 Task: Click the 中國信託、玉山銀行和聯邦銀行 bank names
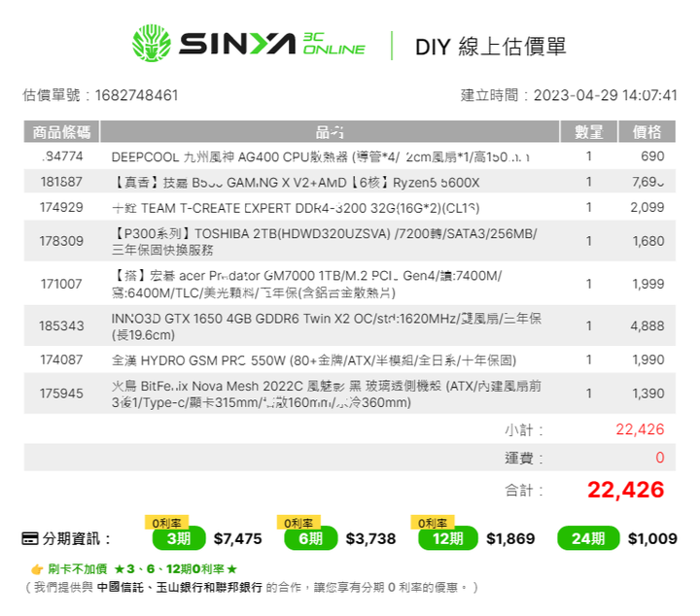(x=180, y=588)
